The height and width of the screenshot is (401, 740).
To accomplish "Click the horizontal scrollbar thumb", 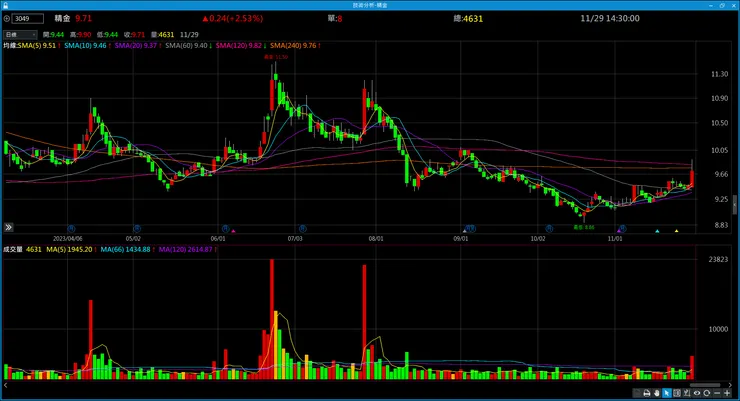I will (x=706, y=385).
